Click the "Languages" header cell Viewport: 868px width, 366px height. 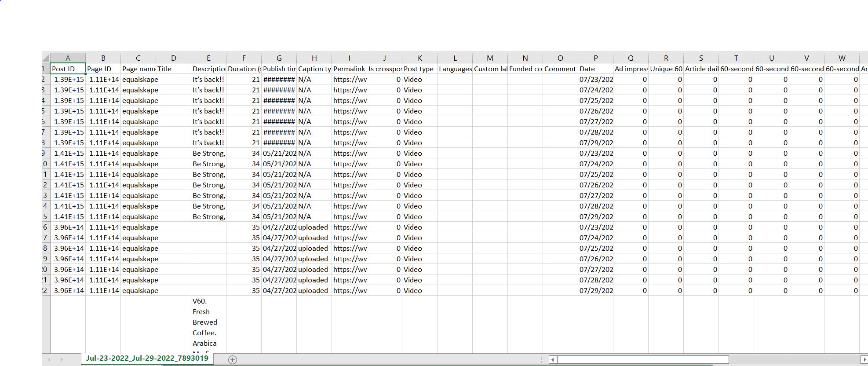(x=455, y=69)
